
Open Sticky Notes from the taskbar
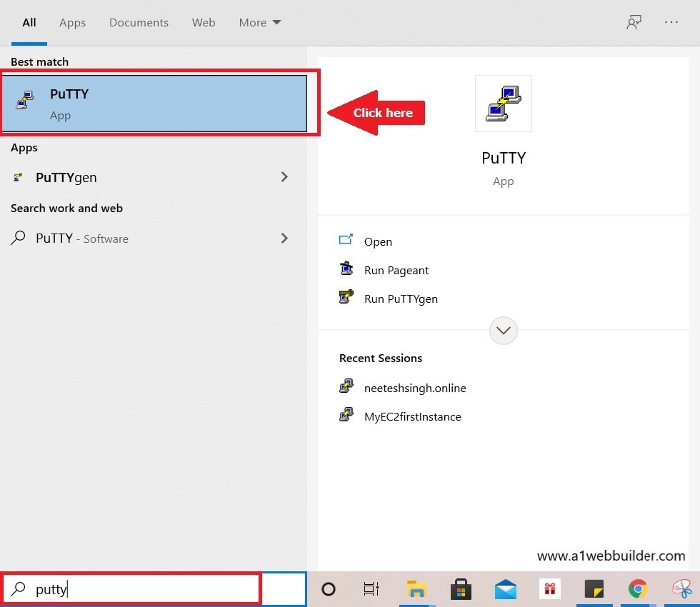[x=594, y=589]
